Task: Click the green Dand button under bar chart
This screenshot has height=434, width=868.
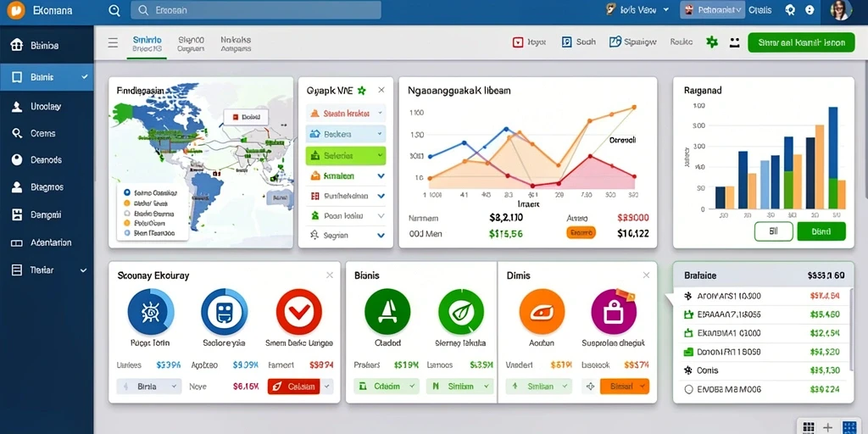Action: [x=821, y=232]
